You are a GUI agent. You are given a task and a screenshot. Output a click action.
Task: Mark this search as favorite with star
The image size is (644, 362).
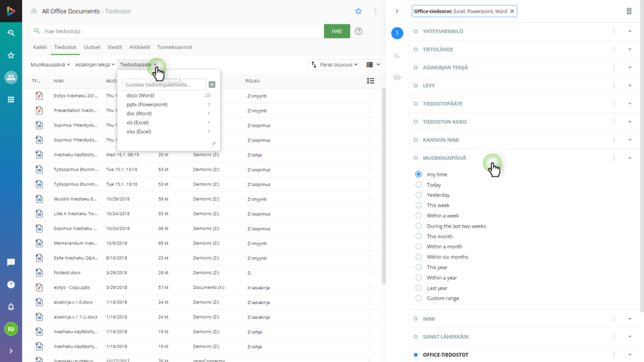(x=358, y=11)
